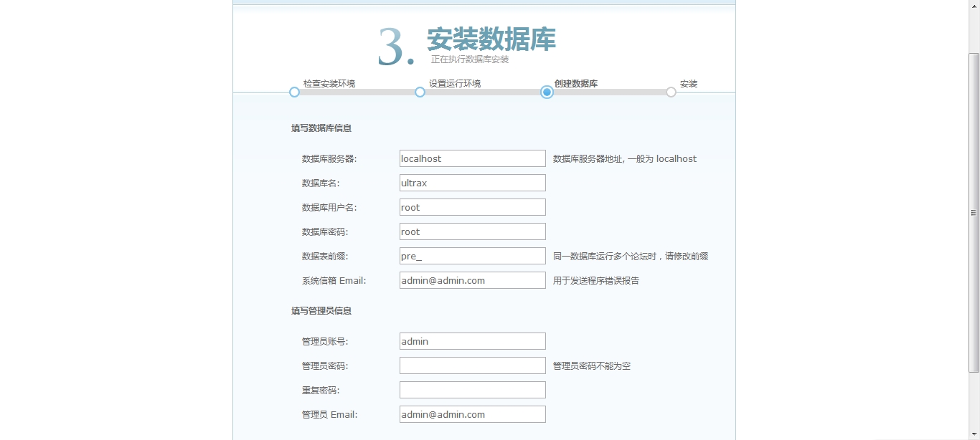Viewport: 980px width, 440px height.
Task: Click the empty 管理员密码 field
Action: 472,365
